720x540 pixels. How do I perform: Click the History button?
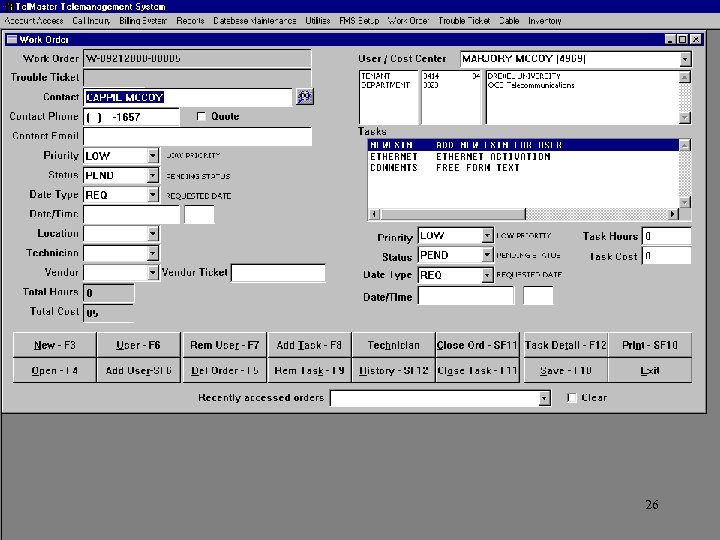pos(394,370)
